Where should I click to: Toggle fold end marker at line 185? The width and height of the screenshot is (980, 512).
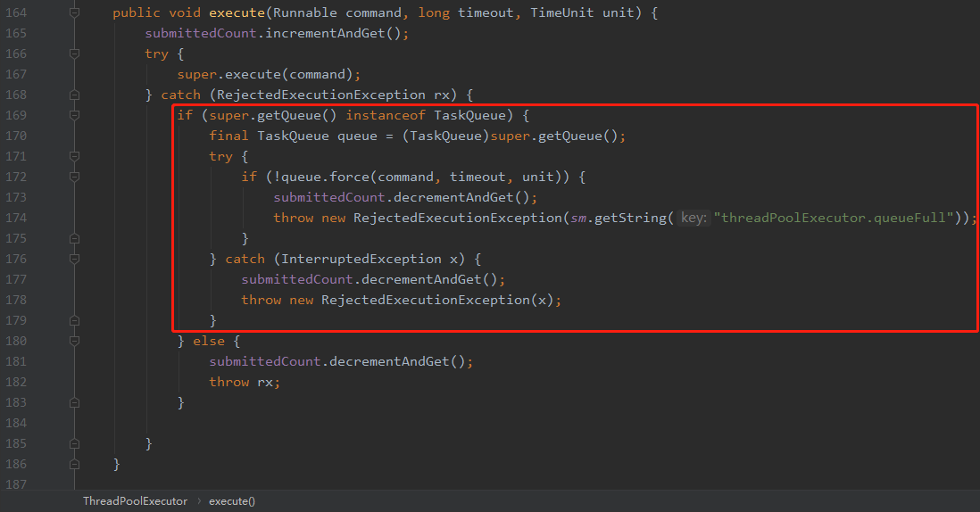(x=74, y=444)
